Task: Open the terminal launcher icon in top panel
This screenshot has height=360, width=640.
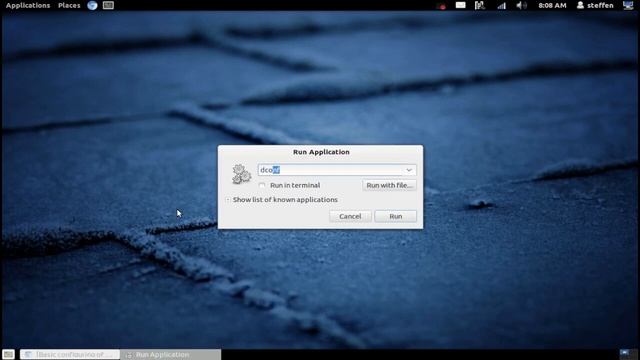Action: tap(108, 5)
